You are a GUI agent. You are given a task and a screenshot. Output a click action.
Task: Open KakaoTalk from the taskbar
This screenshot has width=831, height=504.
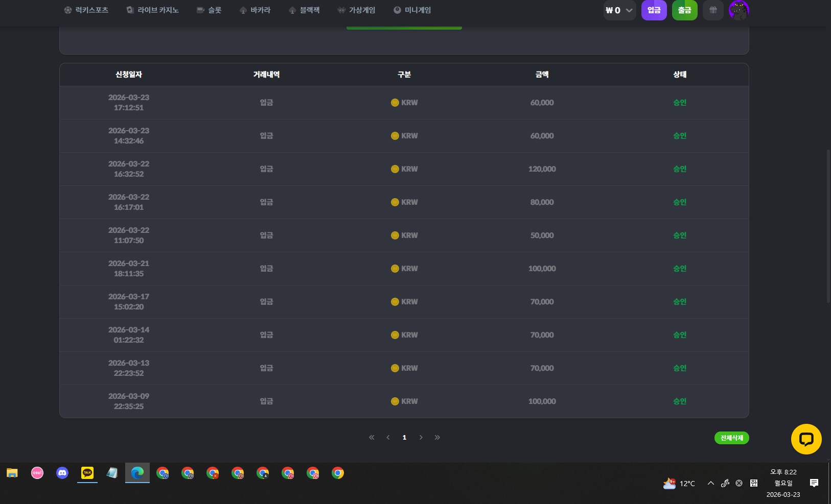click(x=87, y=473)
